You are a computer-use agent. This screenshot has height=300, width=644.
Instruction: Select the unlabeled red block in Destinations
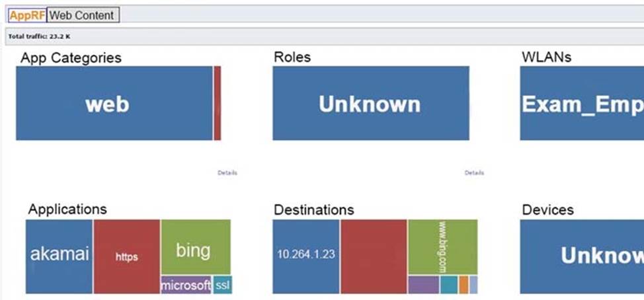(x=374, y=256)
